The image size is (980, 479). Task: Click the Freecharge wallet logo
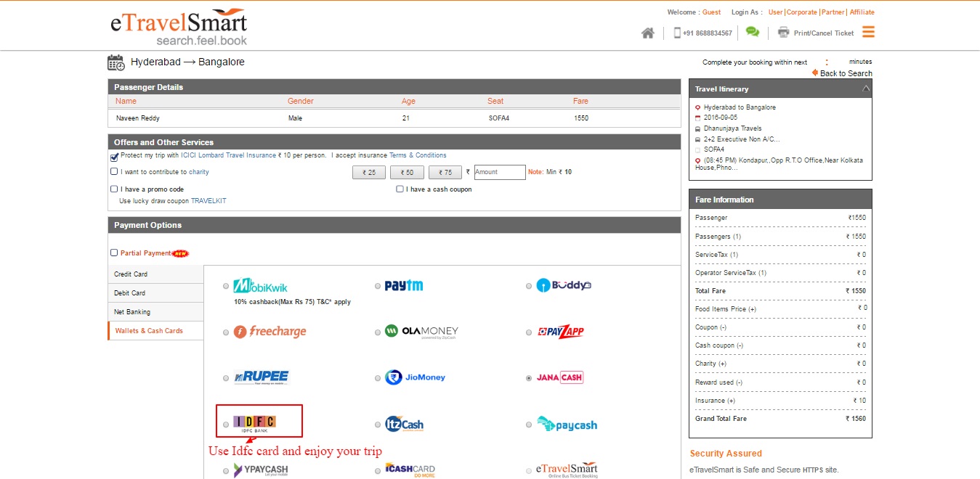click(270, 332)
